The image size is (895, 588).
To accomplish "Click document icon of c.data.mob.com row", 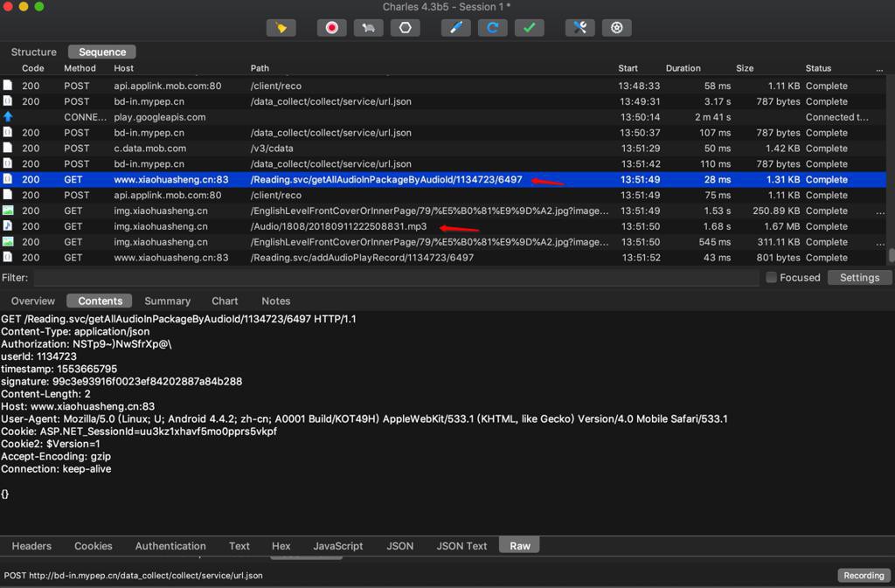I will [8, 149].
